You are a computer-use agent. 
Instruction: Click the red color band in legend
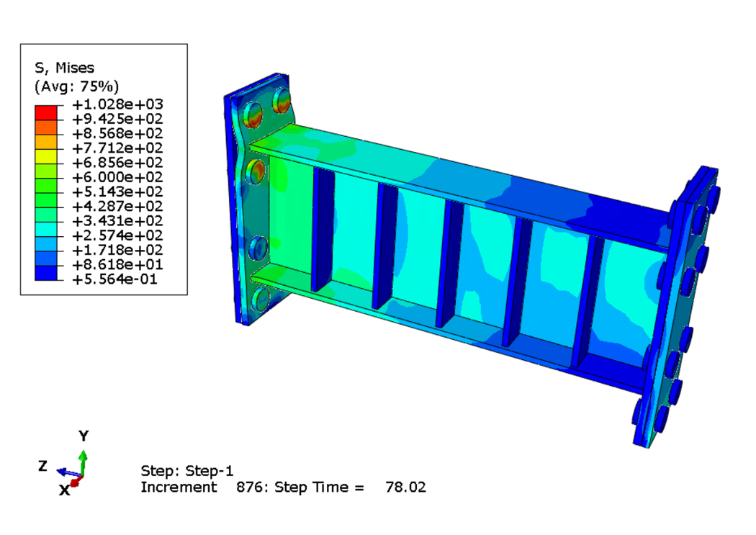[x=45, y=112]
